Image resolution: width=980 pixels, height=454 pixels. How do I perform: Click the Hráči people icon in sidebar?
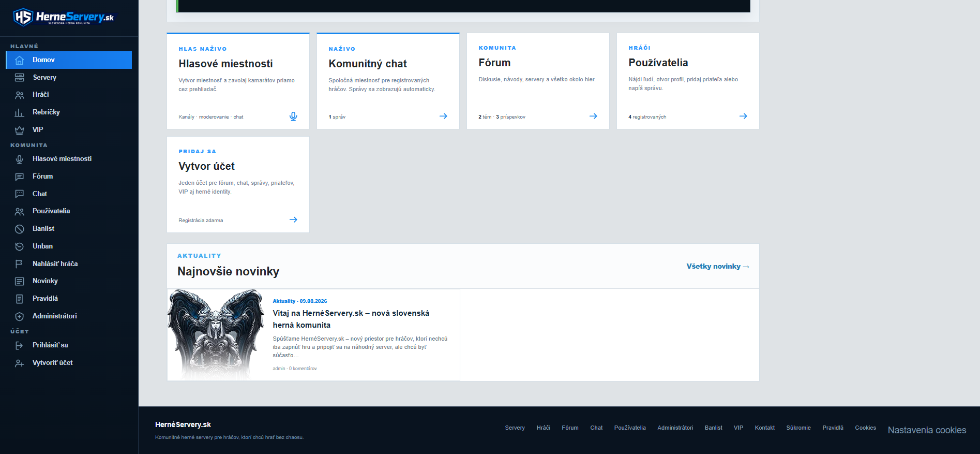(20, 95)
